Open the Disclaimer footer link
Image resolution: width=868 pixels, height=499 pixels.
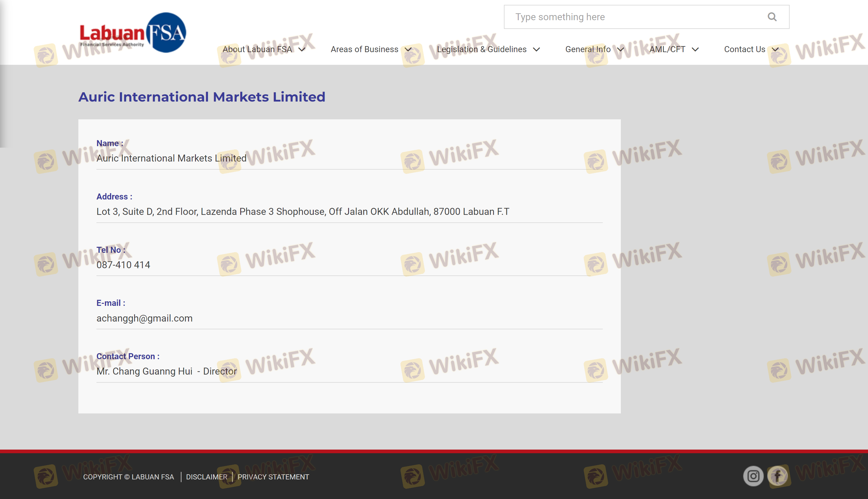click(x=206, y=477)
